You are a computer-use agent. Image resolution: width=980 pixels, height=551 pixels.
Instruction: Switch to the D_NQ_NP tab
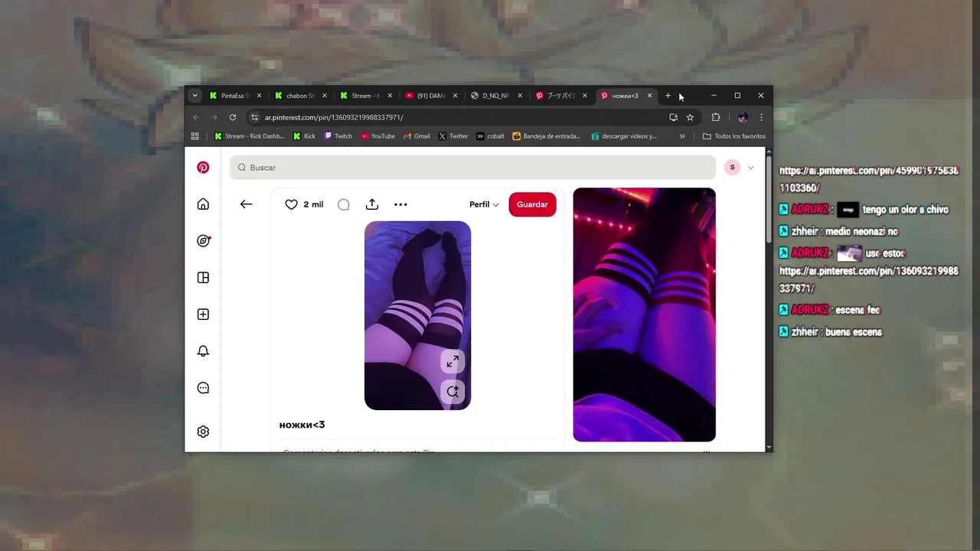click(x=496, y=96)
